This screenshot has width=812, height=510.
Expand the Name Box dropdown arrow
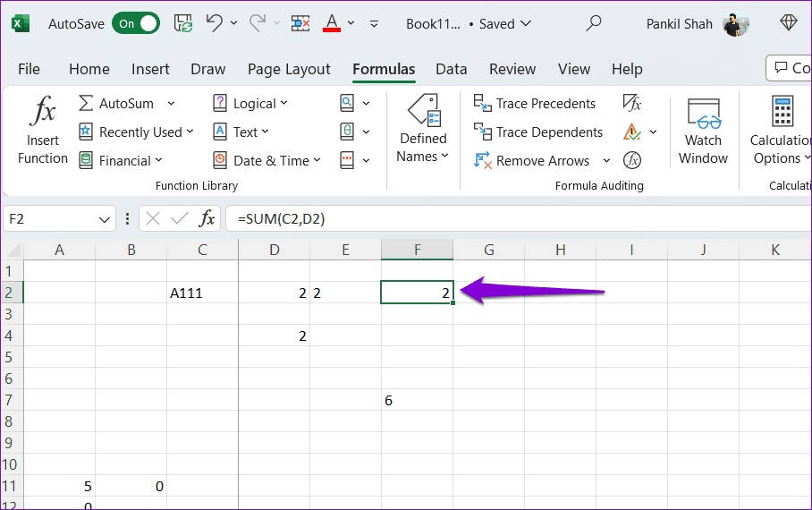coord(104,219)
